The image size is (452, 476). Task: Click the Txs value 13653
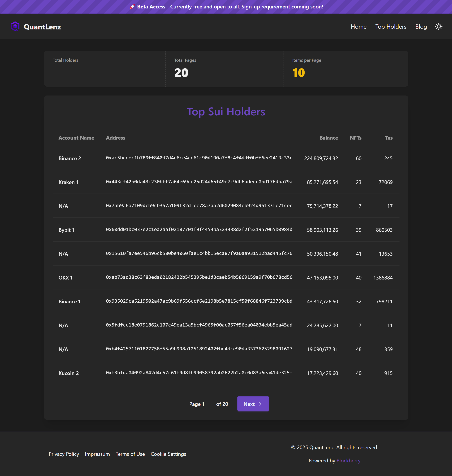point(386,254)
